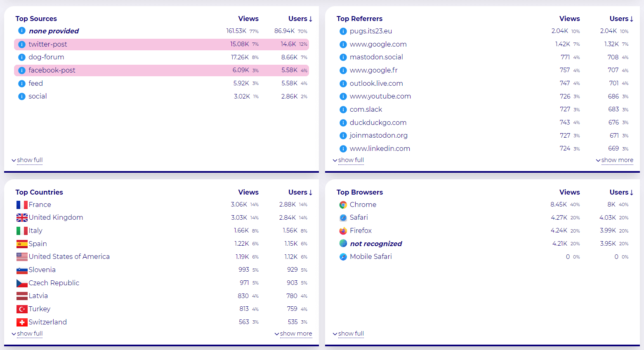Viewport: 644px width, 350px height.
Task: Open the info icon for www.youtube.com
Action: (343, 96)
